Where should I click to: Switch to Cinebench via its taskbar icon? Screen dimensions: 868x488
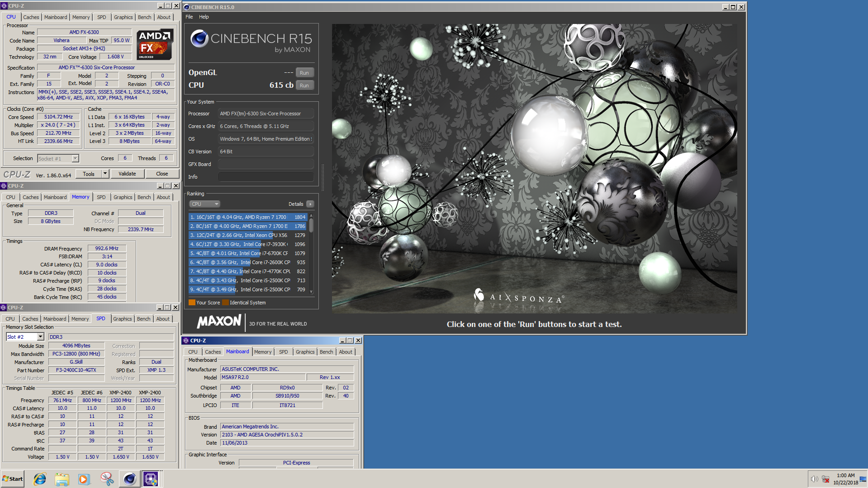click(x=129, y=479)
